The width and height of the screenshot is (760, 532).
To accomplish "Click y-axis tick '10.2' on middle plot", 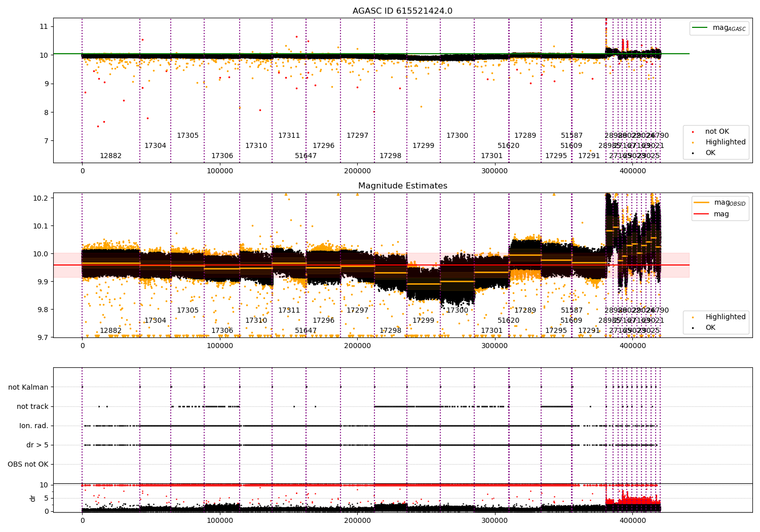I will [x=41, y=198].
